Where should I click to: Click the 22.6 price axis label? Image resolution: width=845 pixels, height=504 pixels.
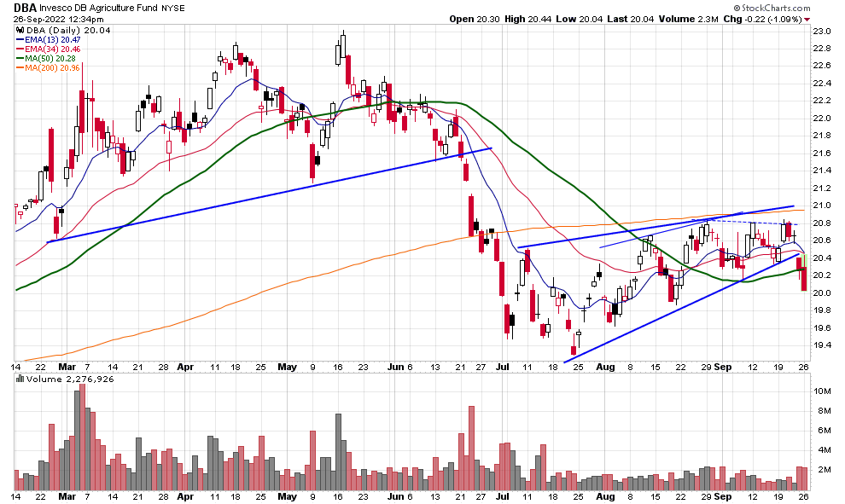click(821, 65)
